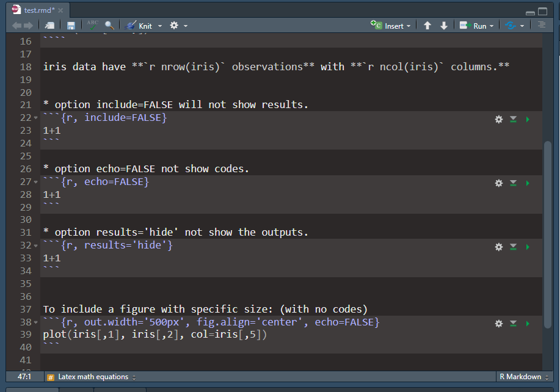Collapse chunk fold arrow at line 22
Screen dimensions: 560x392
coord(35,118)
